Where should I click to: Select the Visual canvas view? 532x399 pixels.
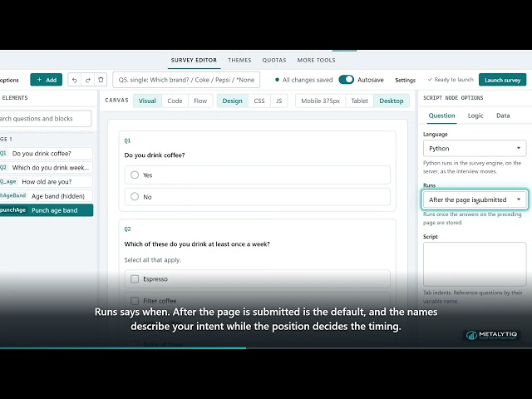tap(147, 101)
